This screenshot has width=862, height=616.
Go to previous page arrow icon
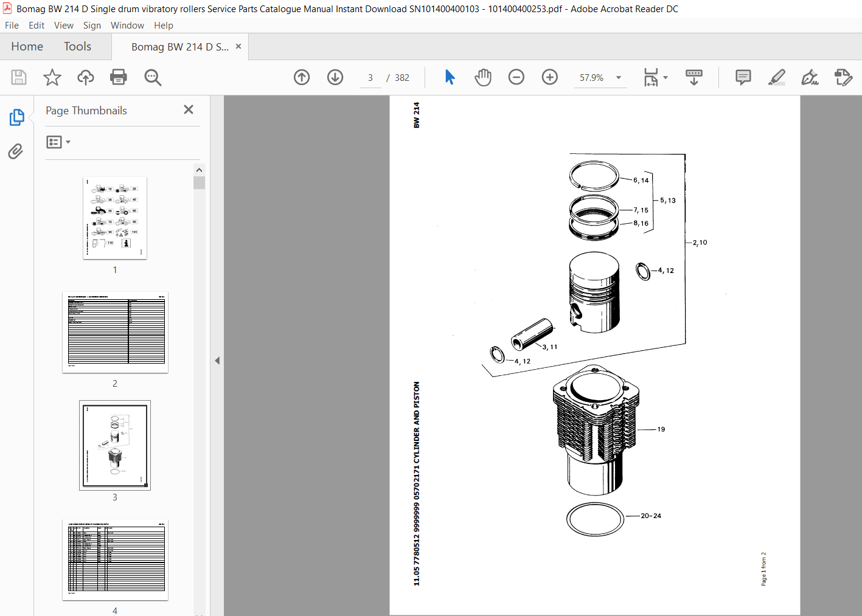(x=302, y=77)
